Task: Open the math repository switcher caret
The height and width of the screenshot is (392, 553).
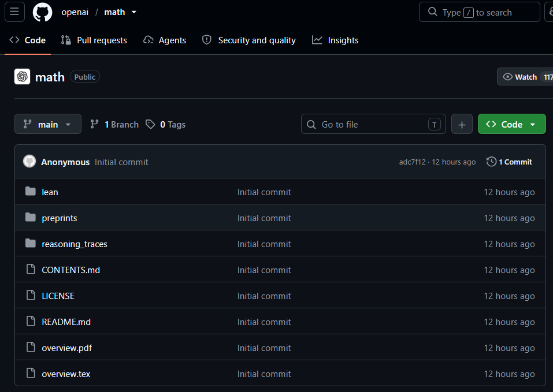Action: click(x=134, y=12)
